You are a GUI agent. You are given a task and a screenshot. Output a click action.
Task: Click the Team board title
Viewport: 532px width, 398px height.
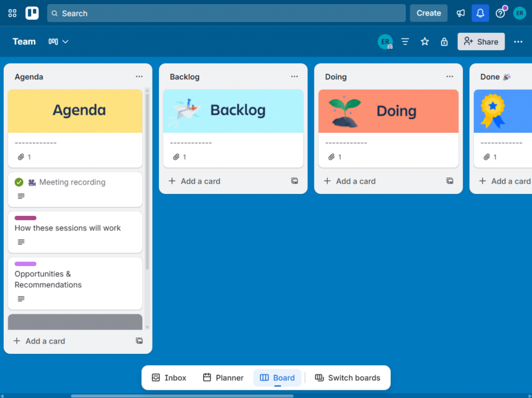[x=24, y=42]
